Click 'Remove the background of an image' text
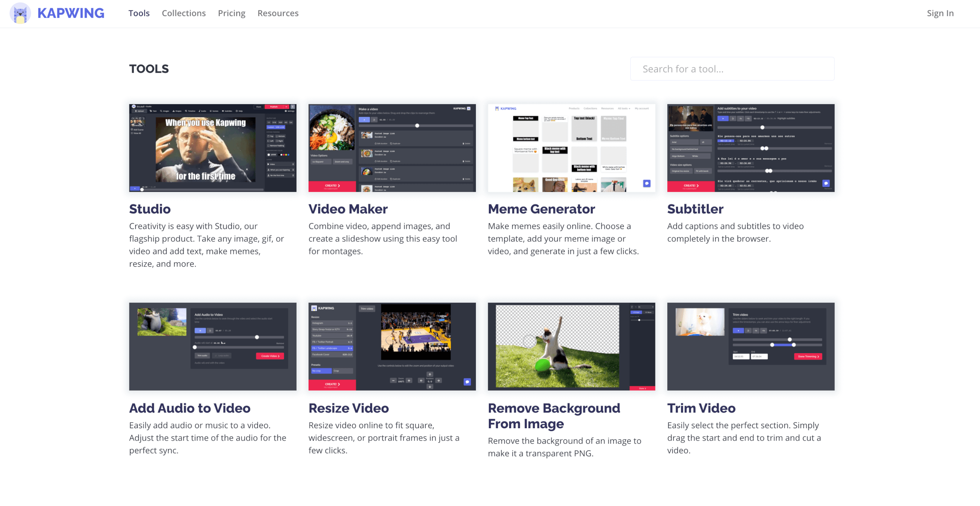This screenshot has width=980, height=506. point(565,447)
